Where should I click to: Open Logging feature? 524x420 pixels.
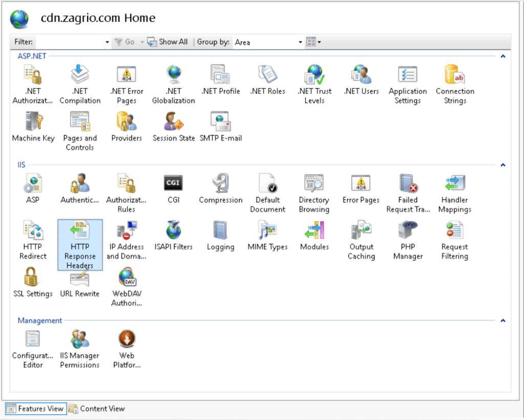(221, 235)
